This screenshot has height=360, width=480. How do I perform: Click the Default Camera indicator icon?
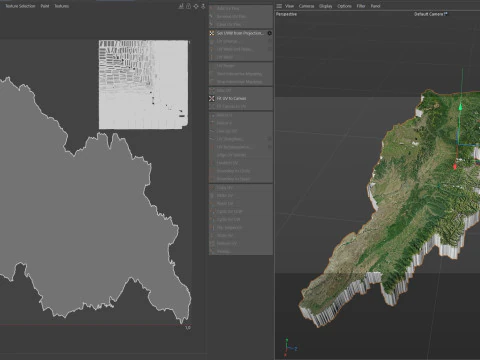coord(446,14)
